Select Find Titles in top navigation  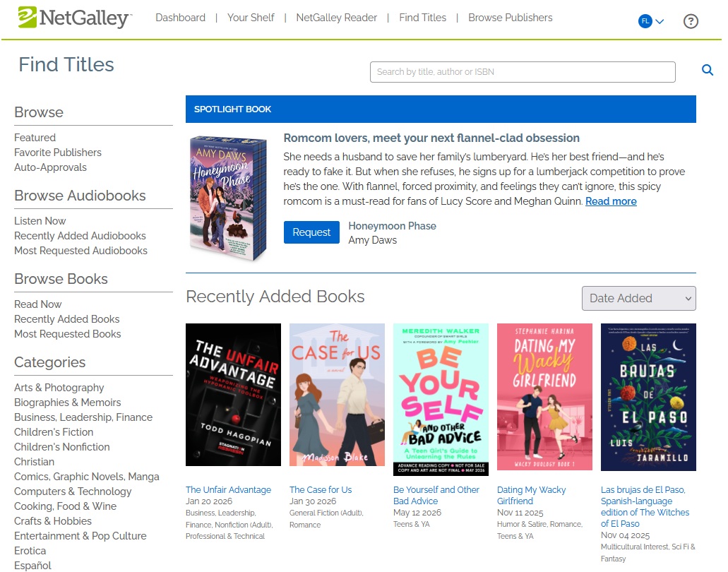pos(422,18)
